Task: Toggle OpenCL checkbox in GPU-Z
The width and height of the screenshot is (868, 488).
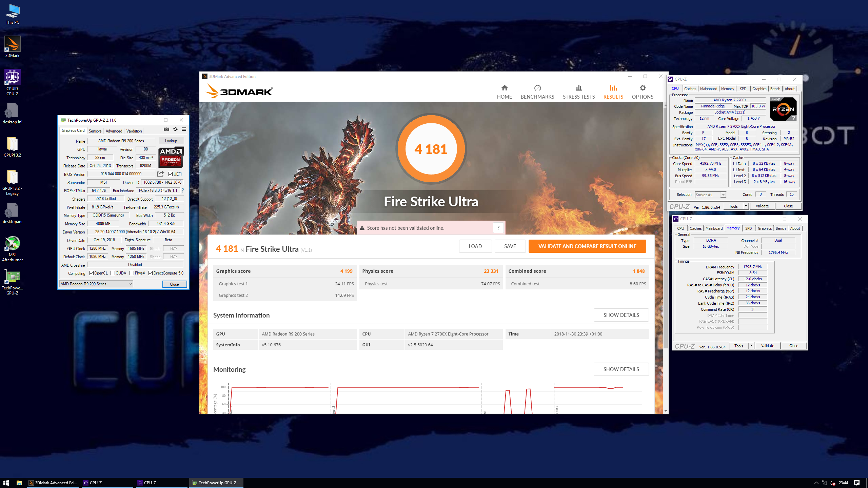Action: [91, 273]
